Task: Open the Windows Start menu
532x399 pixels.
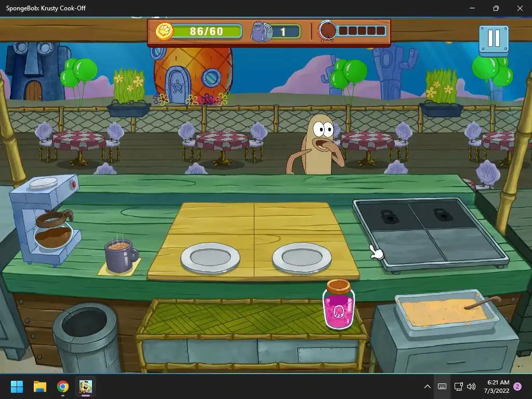Action: (17, 387)
